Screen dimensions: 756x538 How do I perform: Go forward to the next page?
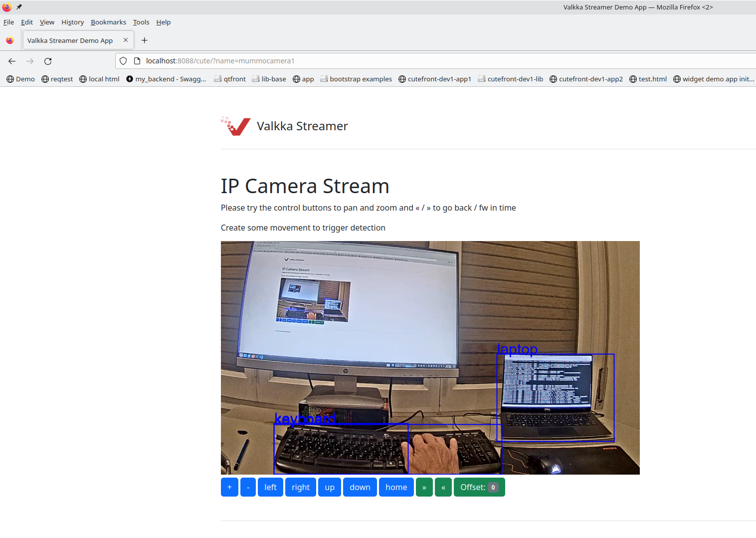click(30, 61)
